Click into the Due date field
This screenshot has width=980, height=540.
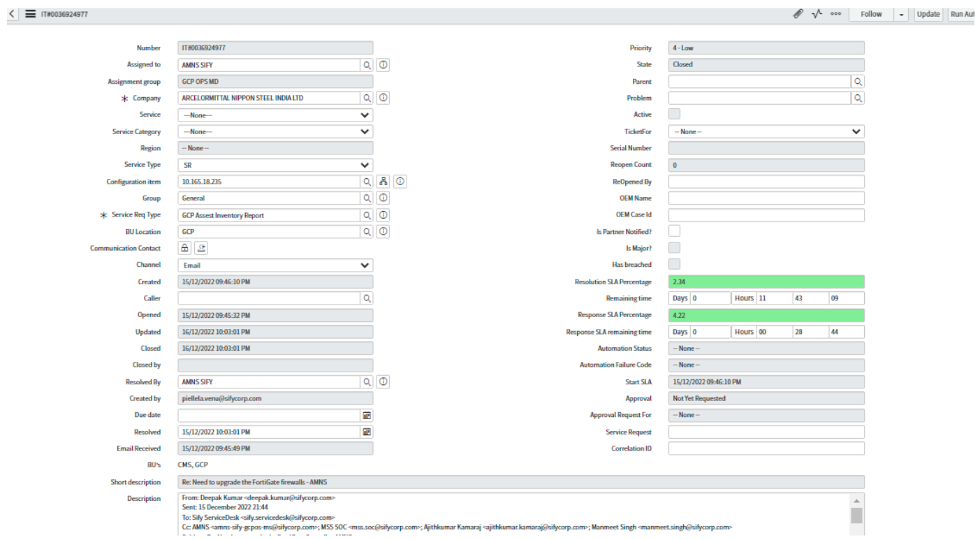269,415
